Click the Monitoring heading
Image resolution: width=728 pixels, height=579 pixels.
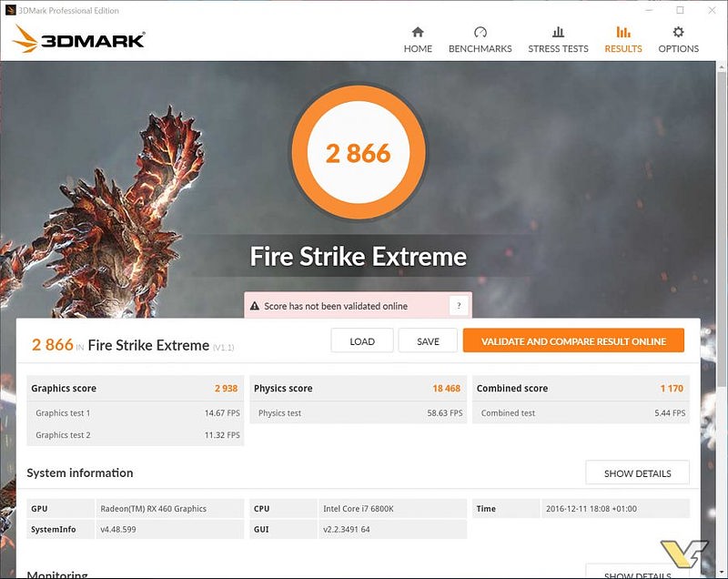point(57,574)
